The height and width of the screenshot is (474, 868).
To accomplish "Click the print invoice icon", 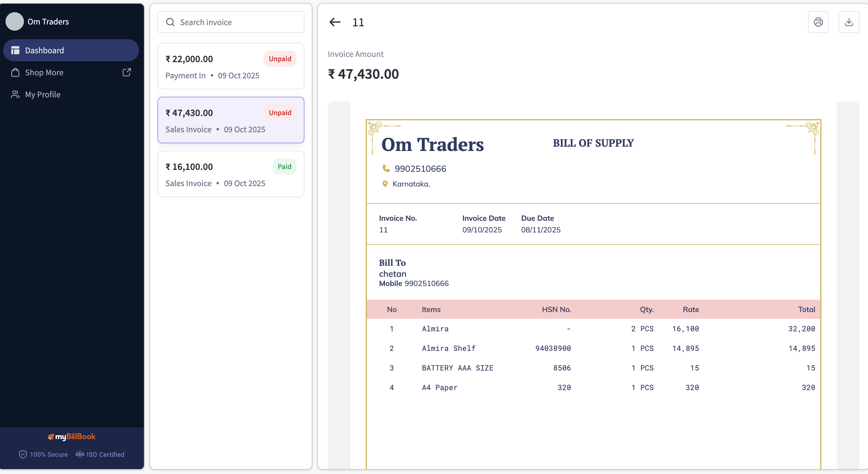I will [818, 22].
